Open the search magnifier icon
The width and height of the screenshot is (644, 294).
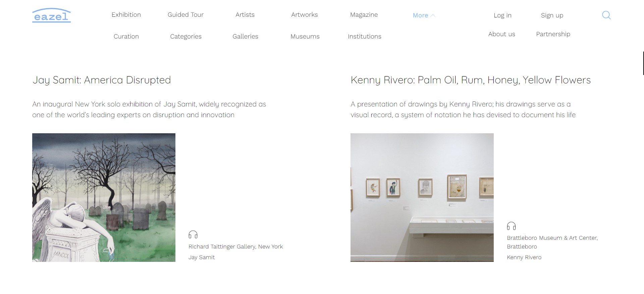[x=606, y=15]
